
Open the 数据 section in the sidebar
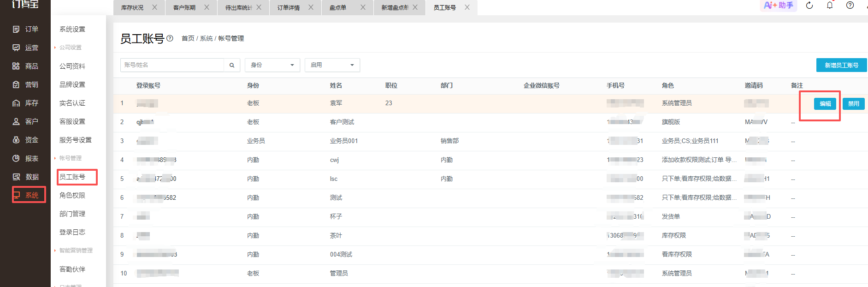25,177
